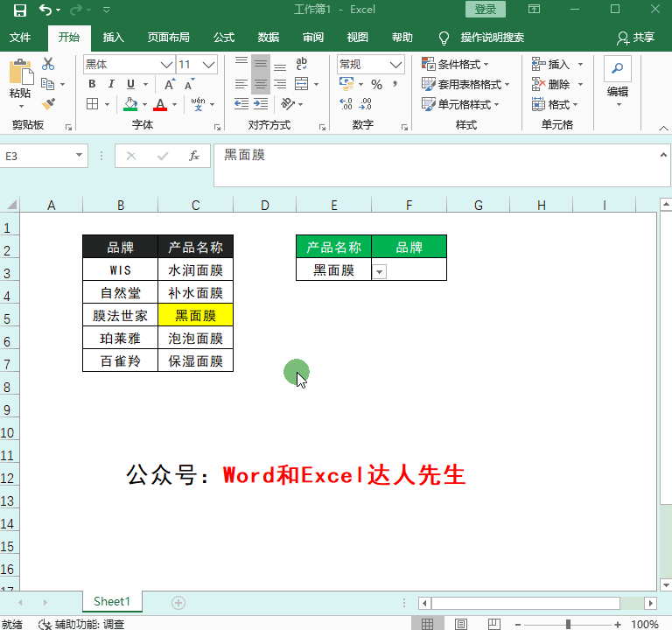Apply the percent style icon
Screen dimensions: 672x630
pos(377,84)
